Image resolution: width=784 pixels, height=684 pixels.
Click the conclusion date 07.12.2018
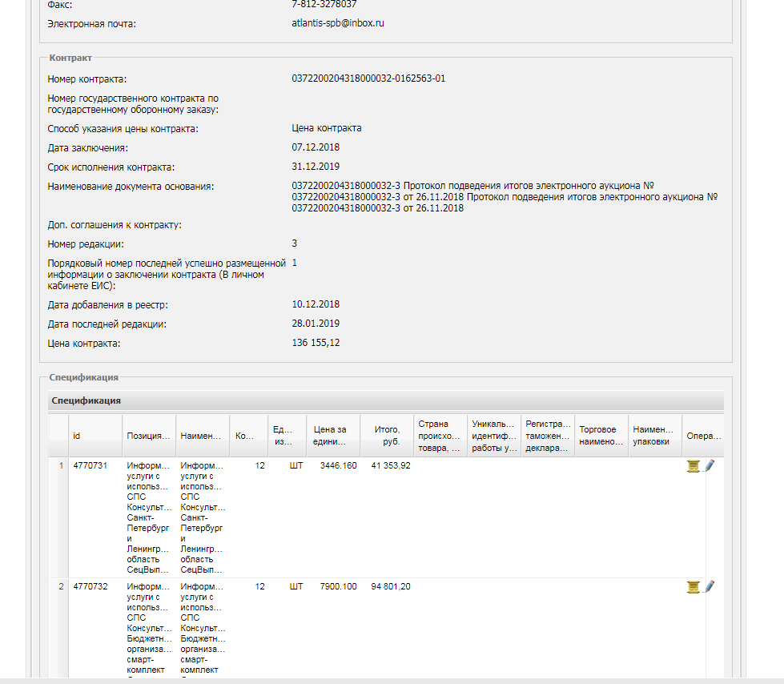coord(316,147)
